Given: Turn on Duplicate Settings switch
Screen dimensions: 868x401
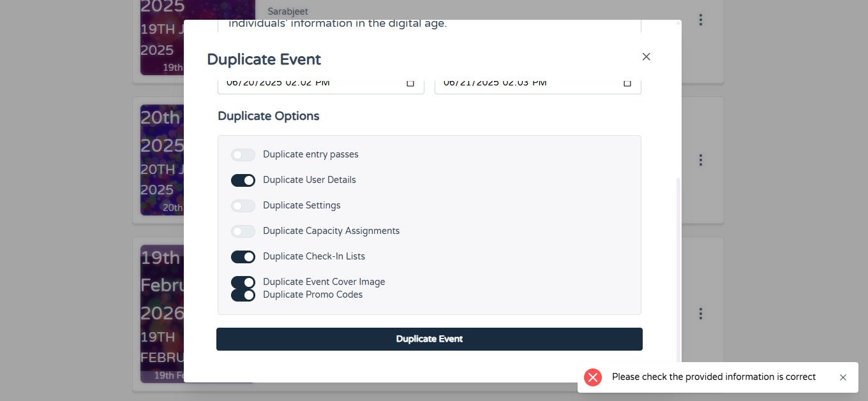Looking at the screenshot, I should point(243,206).
